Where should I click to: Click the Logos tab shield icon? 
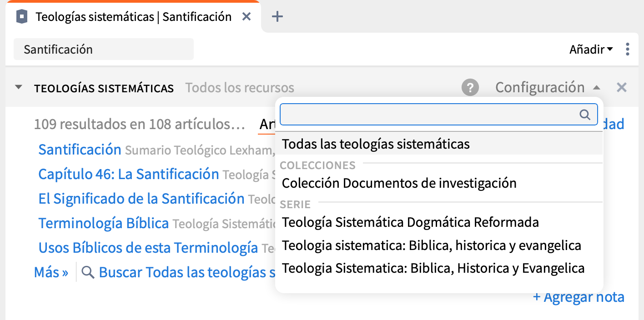pos(22,17)
